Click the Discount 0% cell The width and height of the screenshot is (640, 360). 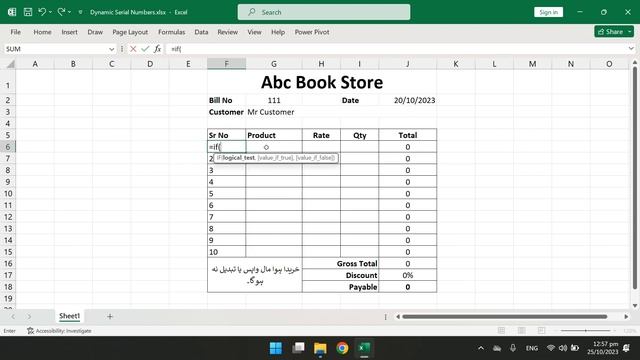pos(407,275)
